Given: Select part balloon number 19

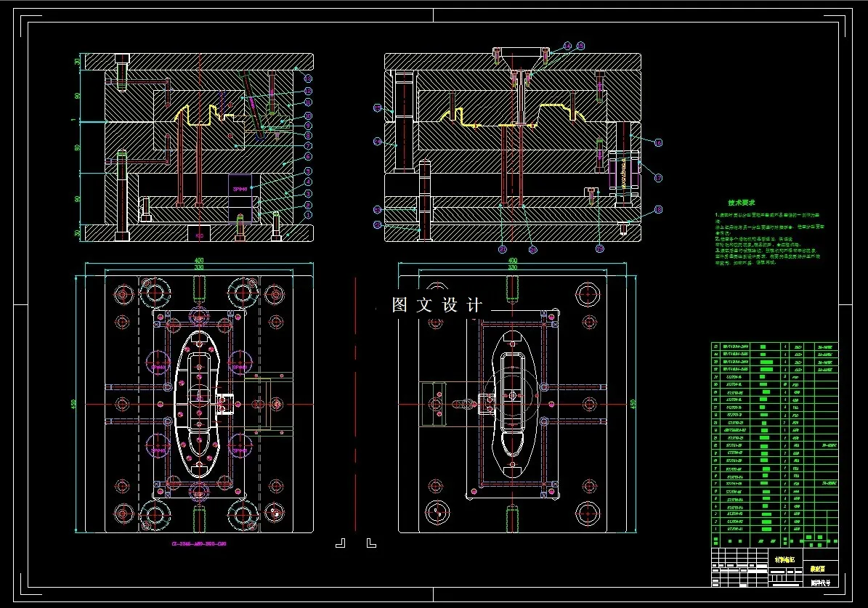Looking at the screenshot, I should click(599, 248).
